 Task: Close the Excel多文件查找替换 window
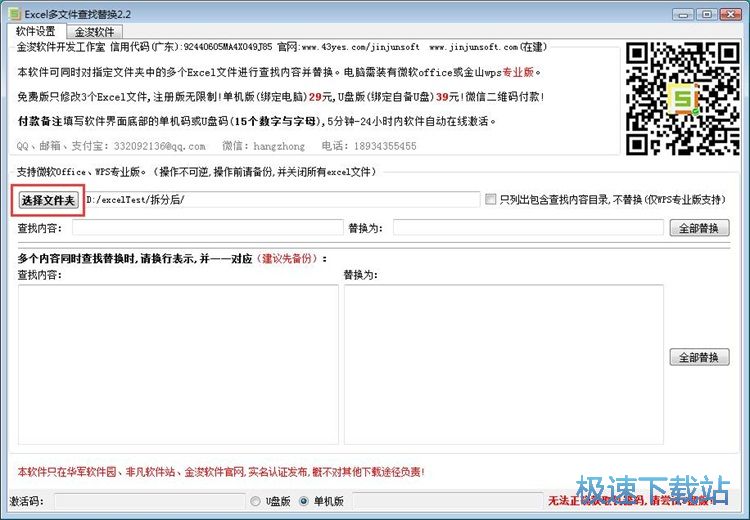(x=730, y=14)
